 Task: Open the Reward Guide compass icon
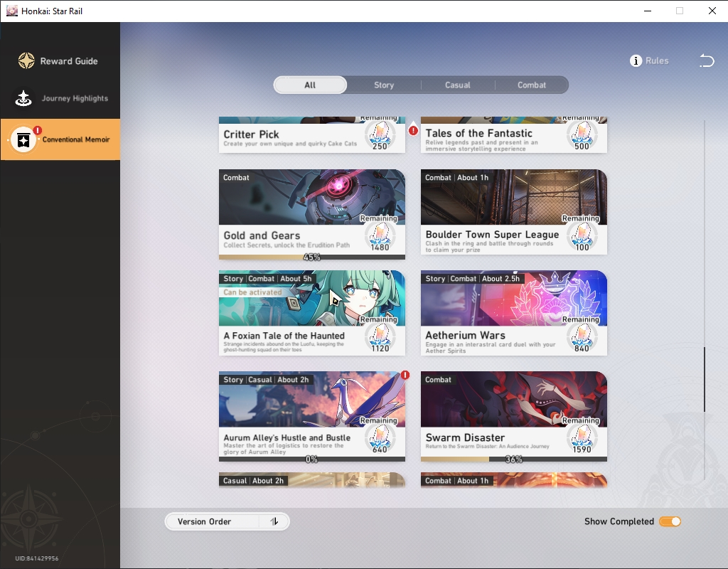coord(26,61)
